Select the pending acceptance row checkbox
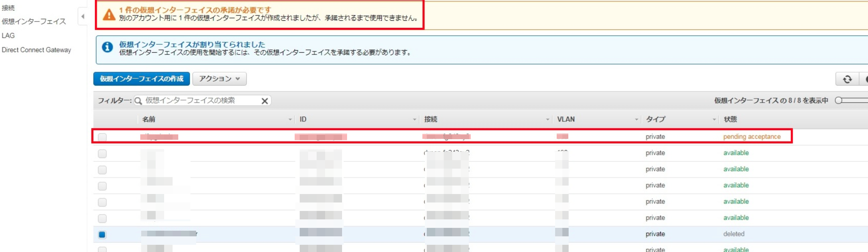The image size is (868, 252). [x=102, y=137]
